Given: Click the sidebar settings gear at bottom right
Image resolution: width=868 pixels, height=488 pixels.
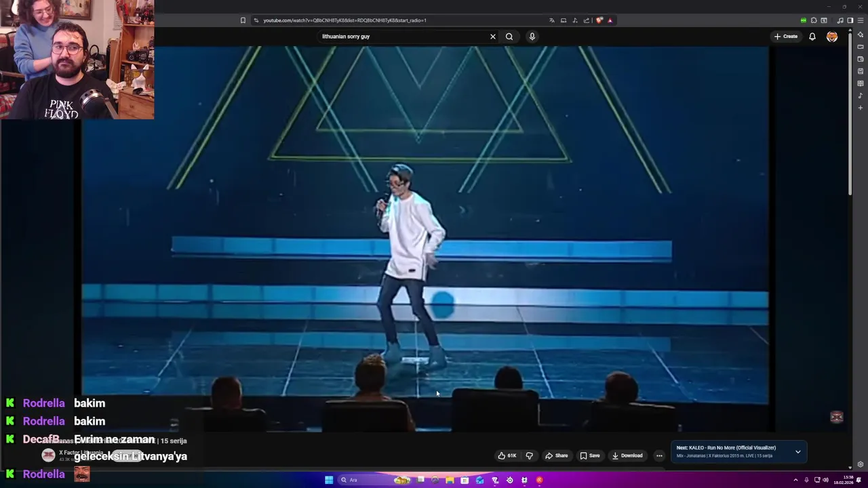Looking at the screenshot, I should [861, 464].
